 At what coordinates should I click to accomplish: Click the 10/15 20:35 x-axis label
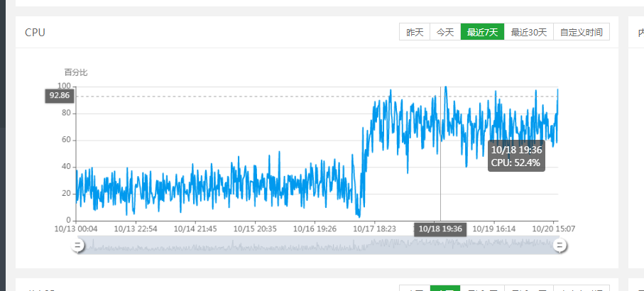point(255,229)
